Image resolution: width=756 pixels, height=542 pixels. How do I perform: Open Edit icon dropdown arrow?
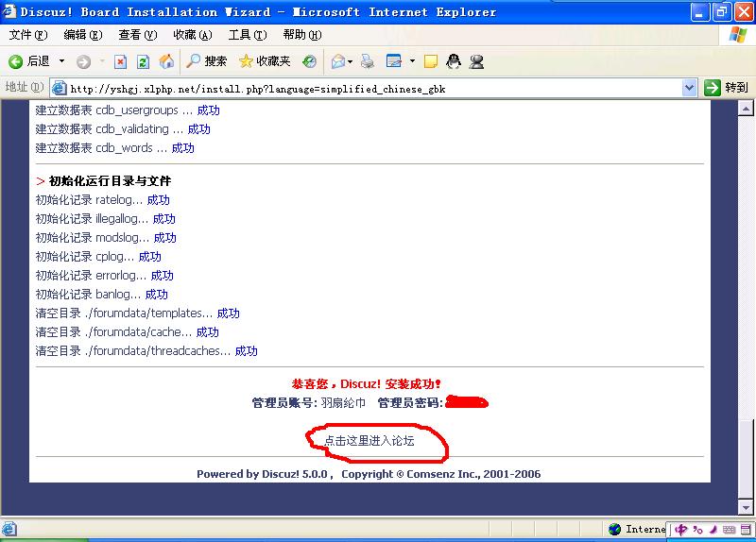(412, 61)
